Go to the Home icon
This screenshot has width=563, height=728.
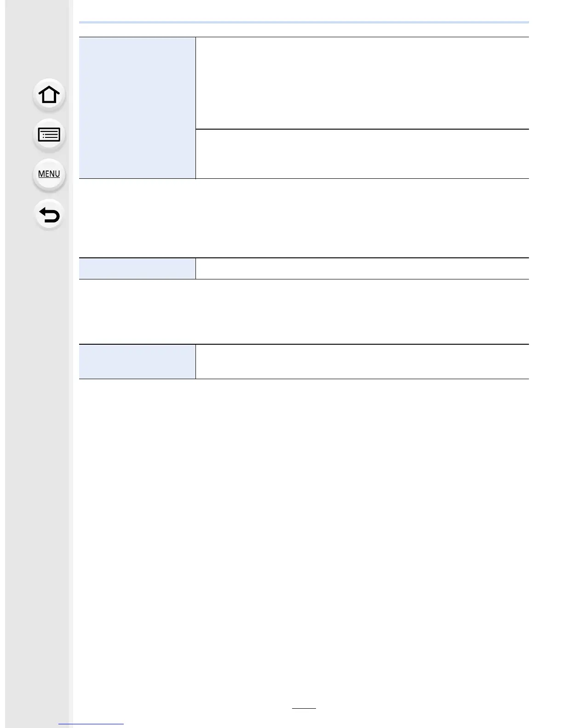(49, 95)
